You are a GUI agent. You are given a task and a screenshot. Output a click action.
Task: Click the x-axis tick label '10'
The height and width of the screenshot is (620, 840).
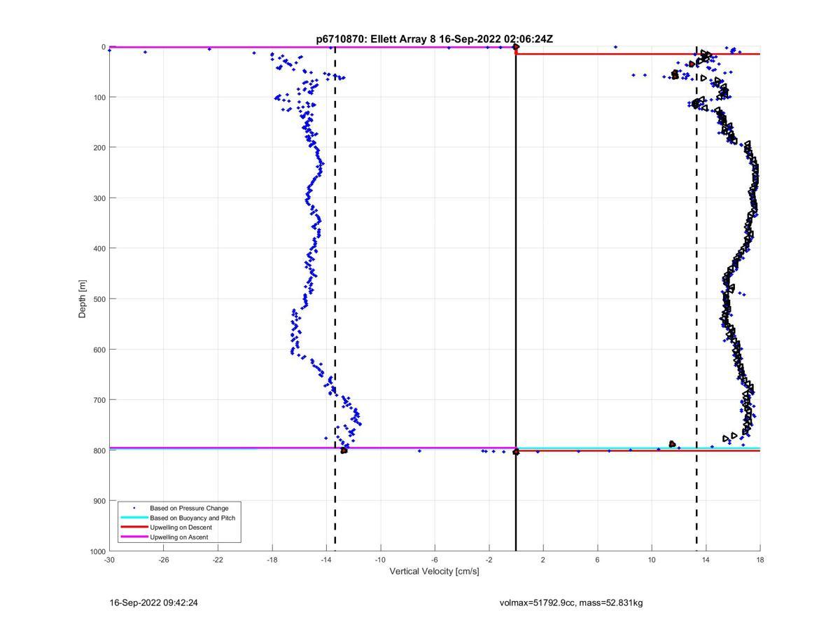(652, 560)
